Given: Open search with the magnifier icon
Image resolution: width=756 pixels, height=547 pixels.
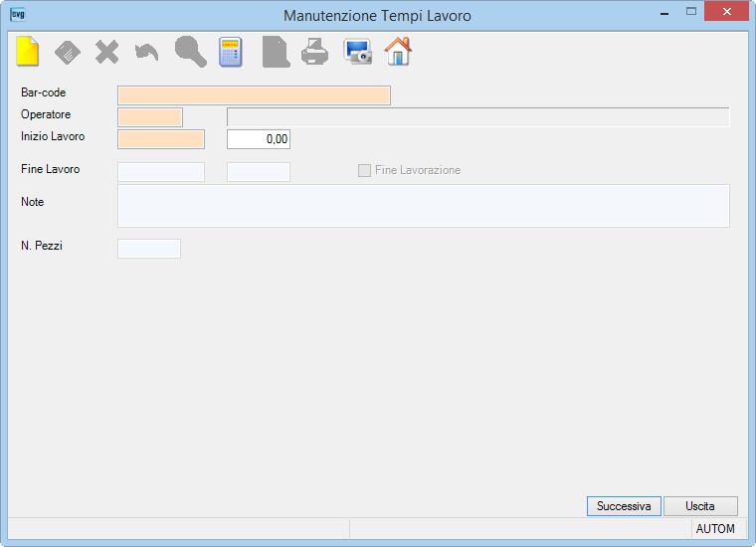Looking at the screenshot, I should (x=190, y=52).
